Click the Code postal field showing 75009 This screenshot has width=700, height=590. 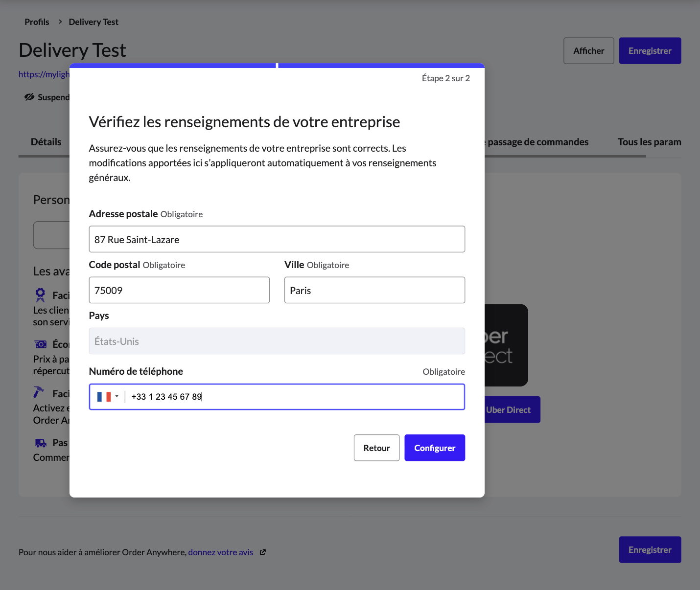point(179,290)
